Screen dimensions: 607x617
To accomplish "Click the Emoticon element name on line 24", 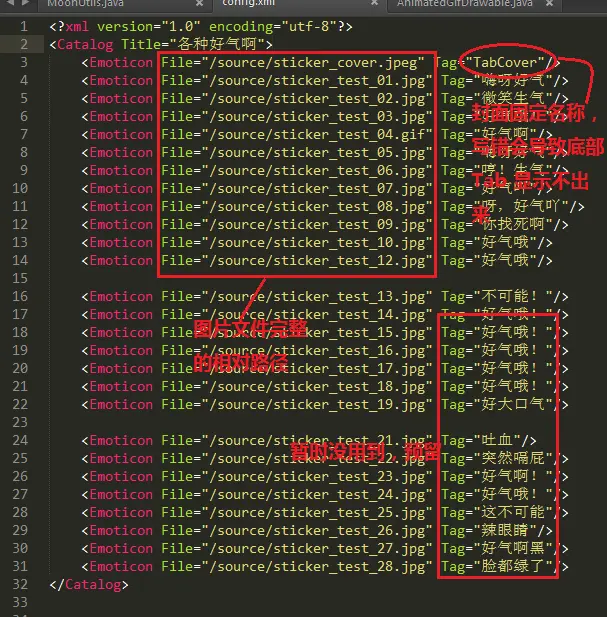I will tap(121, 441).
